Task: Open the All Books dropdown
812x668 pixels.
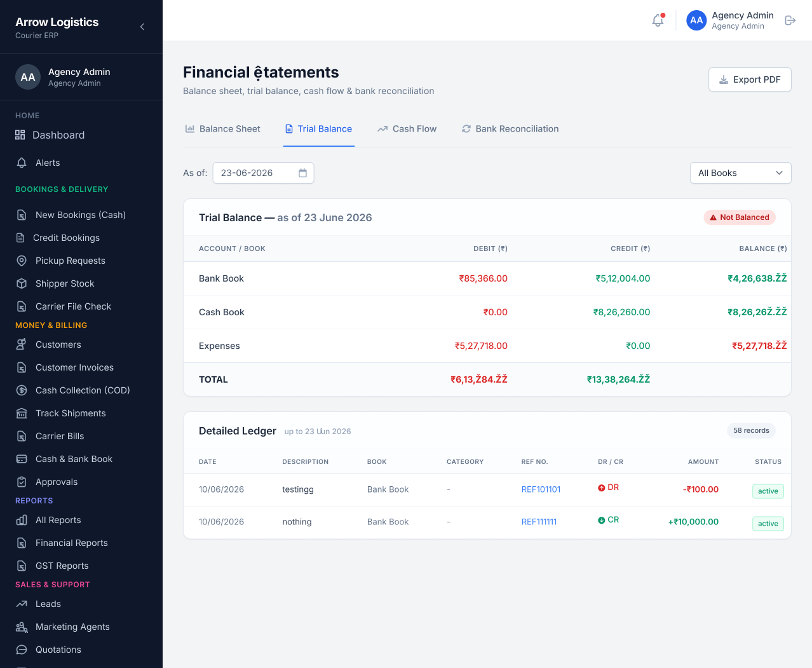Action: pyautogui.click(x=740, y=173)
